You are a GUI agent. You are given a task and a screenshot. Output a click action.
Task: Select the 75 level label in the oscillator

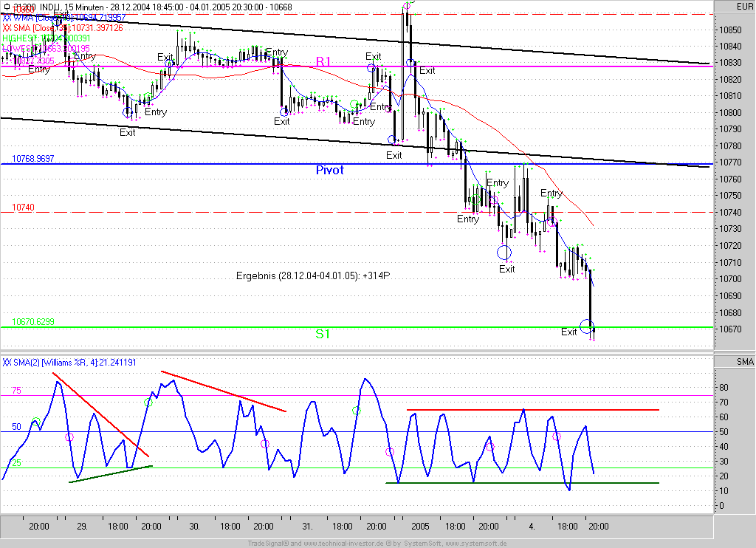tap(16, 391)
